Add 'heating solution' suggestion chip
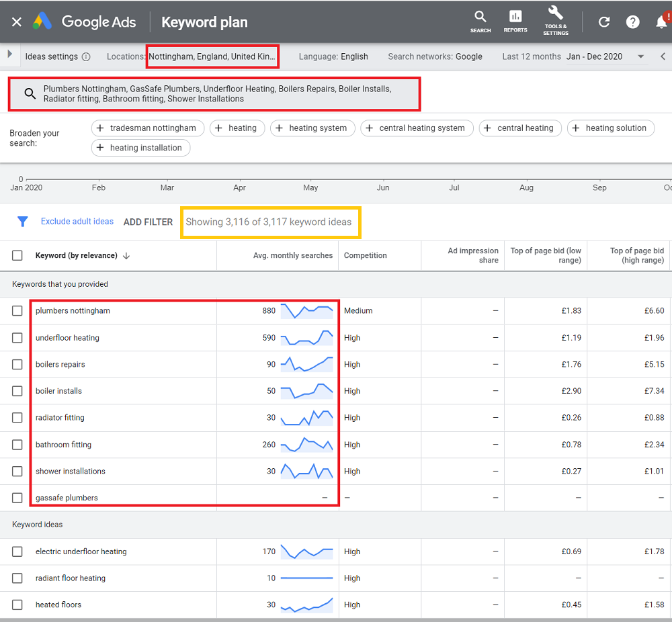 click(x=611, y=128)
